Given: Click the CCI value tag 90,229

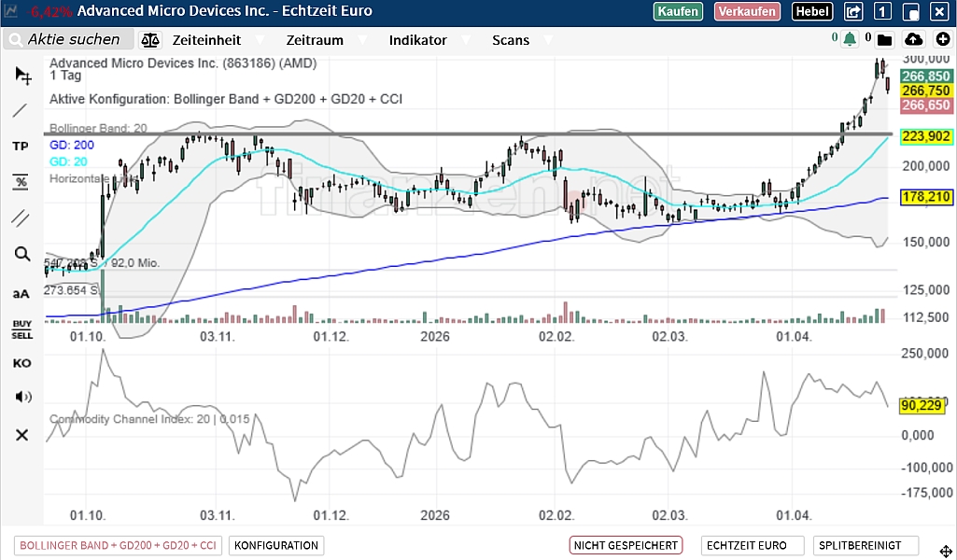Looking at the screenshot, I should pyautogui.click(x=921, y=406).
